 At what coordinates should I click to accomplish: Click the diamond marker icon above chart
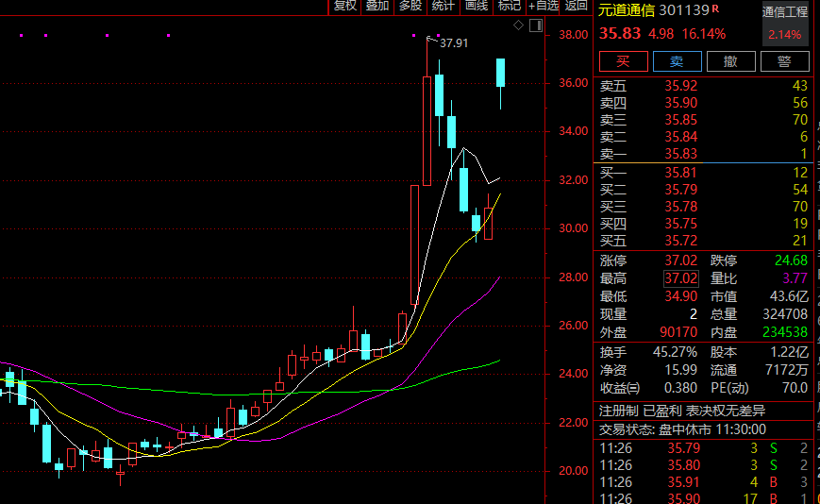(518, 24)
